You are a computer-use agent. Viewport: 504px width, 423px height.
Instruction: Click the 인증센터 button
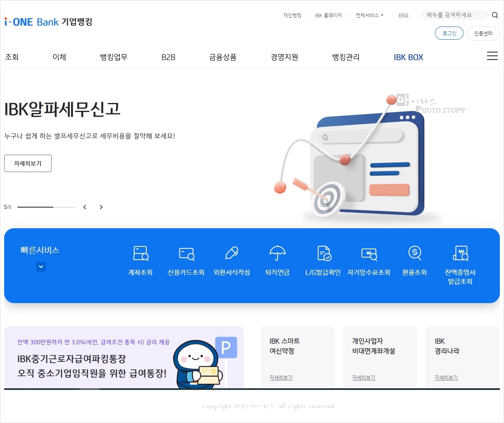[483, 33]
